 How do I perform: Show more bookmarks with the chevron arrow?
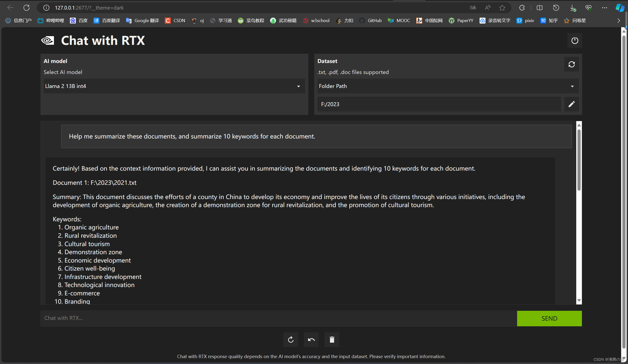click(x=619, y=21)
